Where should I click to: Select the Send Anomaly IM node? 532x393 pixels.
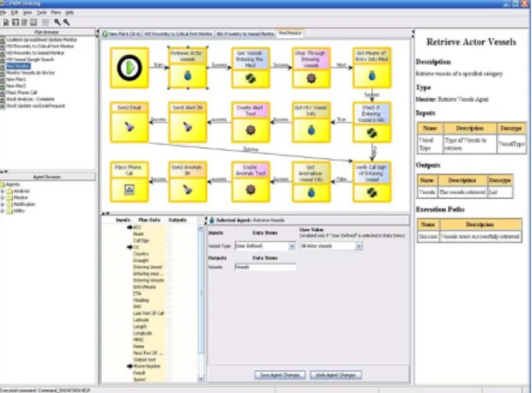coord(188,182)
